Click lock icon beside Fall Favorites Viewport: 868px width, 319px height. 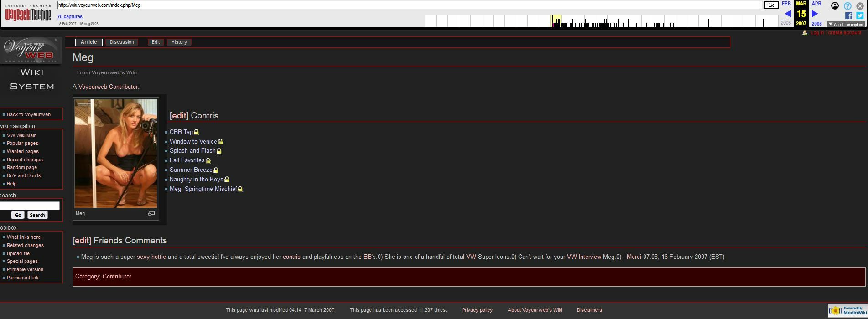point(208,160)
